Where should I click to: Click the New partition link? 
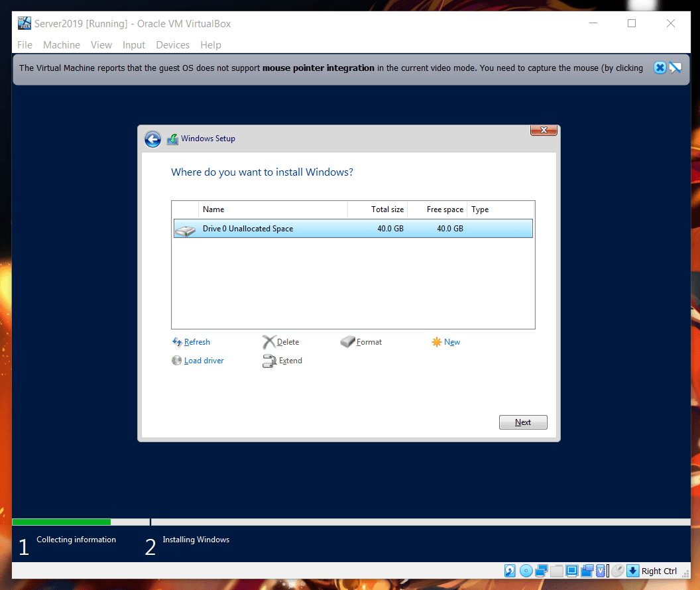451,342
